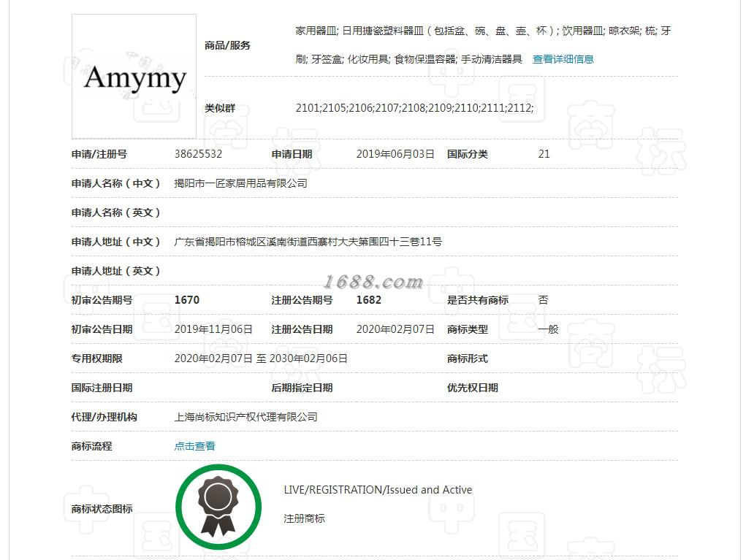Click the 专用权期限 label

97,358
